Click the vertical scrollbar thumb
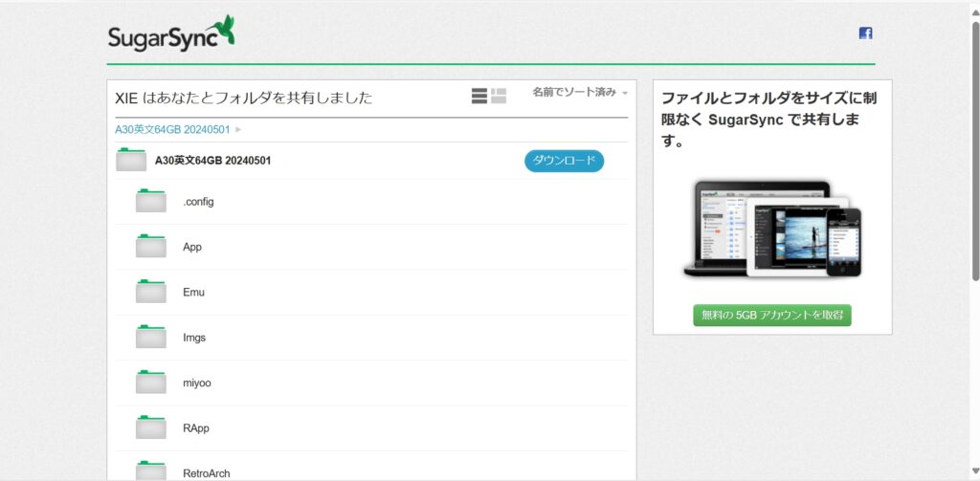This screenshot has width=980, height=481. tap(975, 151)
